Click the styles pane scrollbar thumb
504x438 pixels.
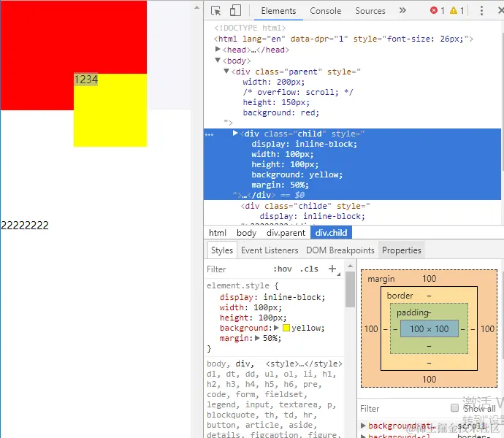(351, 290)
